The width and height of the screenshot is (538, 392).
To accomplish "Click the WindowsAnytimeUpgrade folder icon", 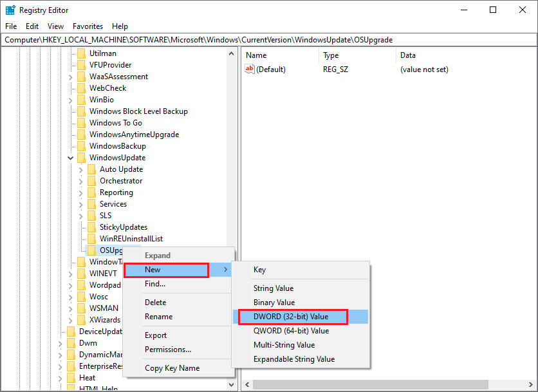I will 81,135.
